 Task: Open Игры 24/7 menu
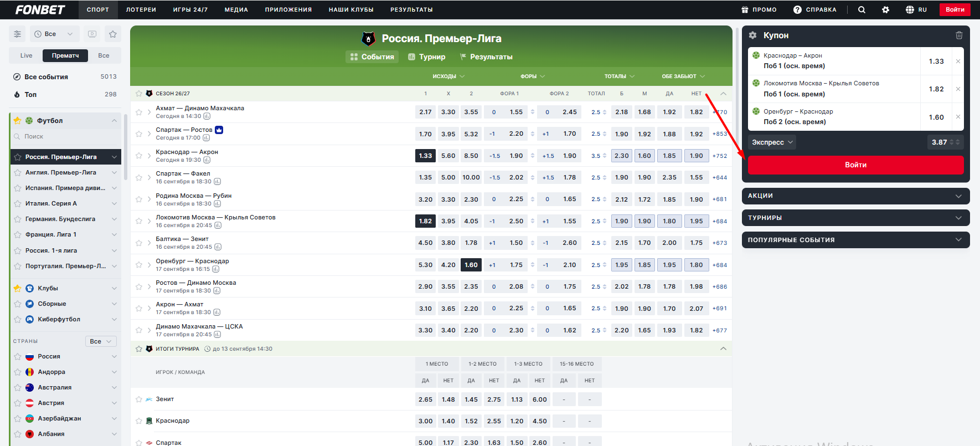pos(190,9)
